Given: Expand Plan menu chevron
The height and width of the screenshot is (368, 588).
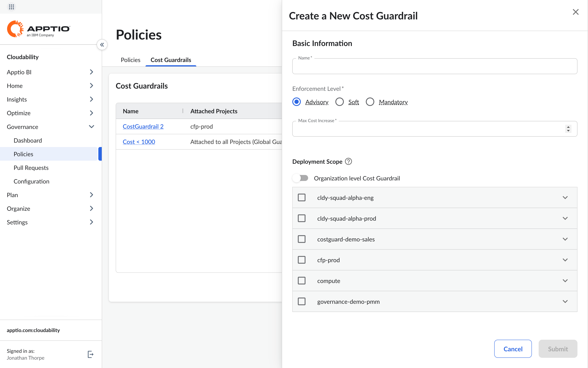Looking at the screenshot, I should [91, 195].
